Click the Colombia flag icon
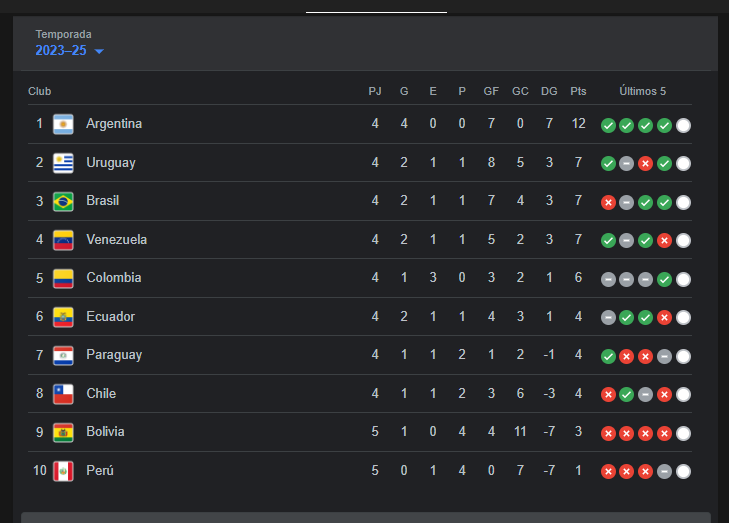This screenshot has width=729, height=523. [63, 278]
